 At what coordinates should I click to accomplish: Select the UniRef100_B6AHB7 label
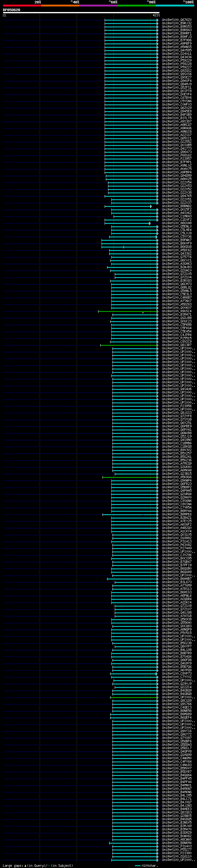pos(176,579)
